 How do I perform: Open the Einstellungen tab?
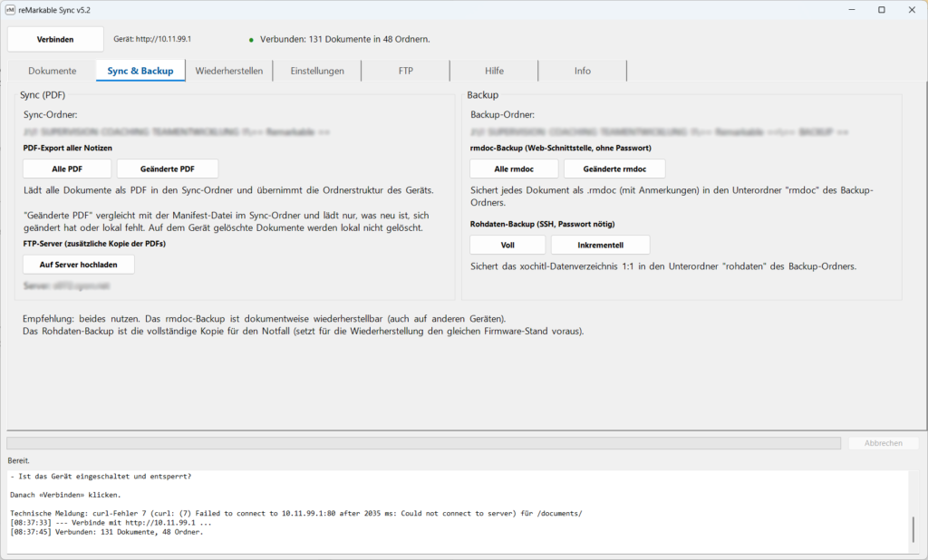(317, 71)
